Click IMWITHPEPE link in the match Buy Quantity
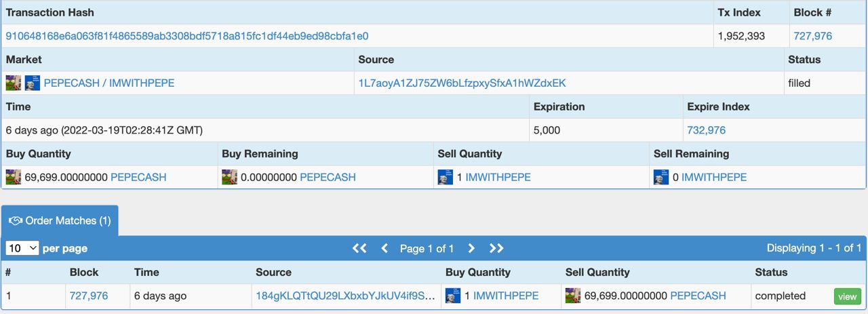Screen dimensions: 868x314 tap(506, 296)
